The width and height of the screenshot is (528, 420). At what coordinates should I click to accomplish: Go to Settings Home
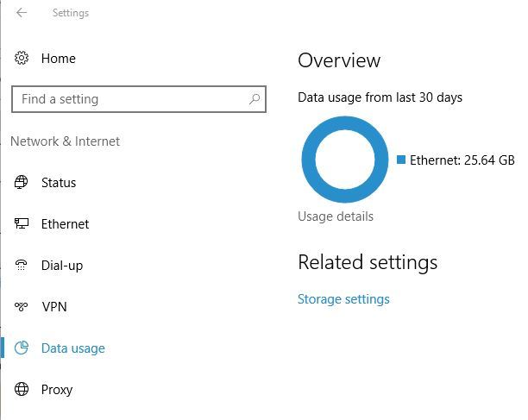(58, 59)
